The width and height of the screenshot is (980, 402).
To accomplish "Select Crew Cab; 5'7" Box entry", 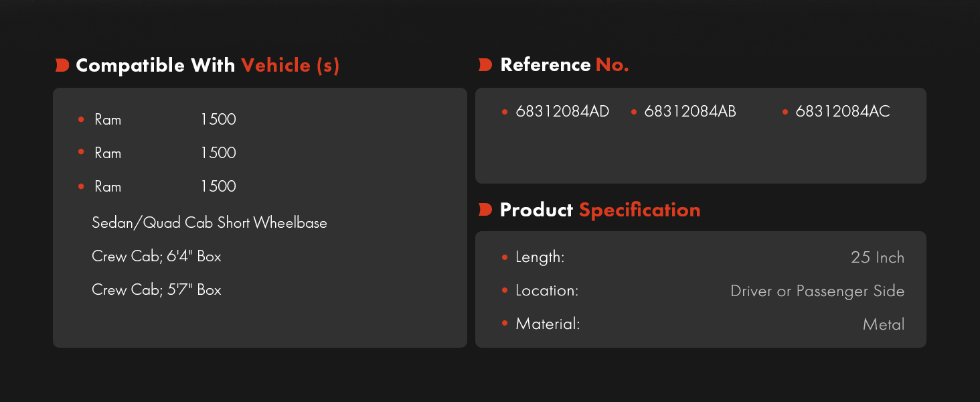I will (x=157, y=289).
